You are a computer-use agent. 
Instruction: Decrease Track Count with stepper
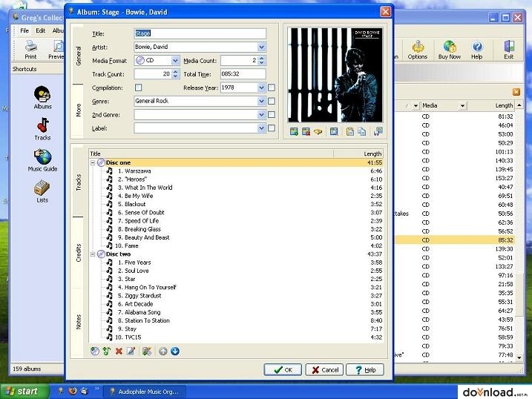[175, 76]
